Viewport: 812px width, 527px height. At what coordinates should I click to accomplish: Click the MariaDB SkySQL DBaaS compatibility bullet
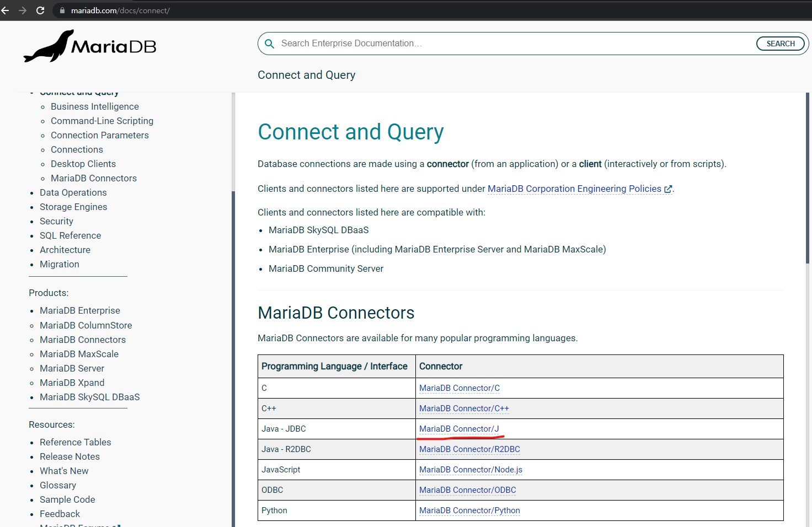319,230
